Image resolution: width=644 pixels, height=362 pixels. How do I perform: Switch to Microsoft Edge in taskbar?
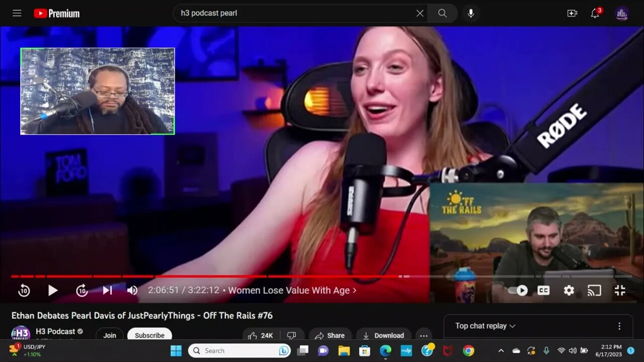[385, 350]
